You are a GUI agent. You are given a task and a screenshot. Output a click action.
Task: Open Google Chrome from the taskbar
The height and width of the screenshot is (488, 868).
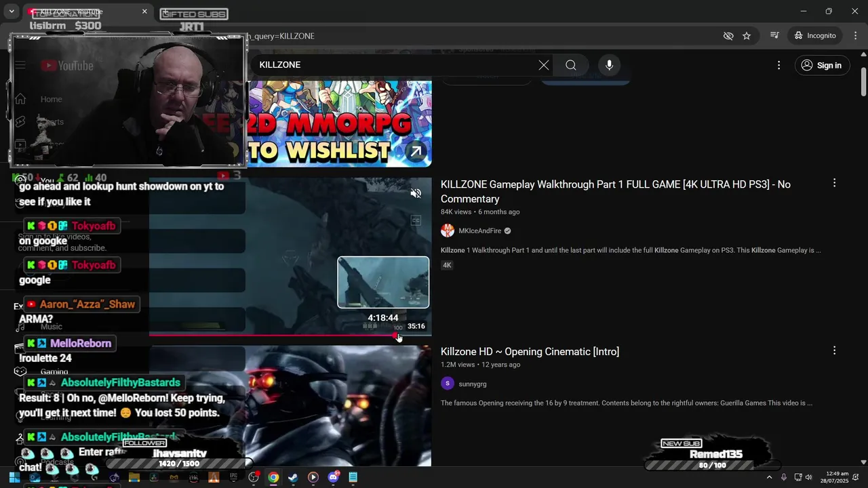273,477
